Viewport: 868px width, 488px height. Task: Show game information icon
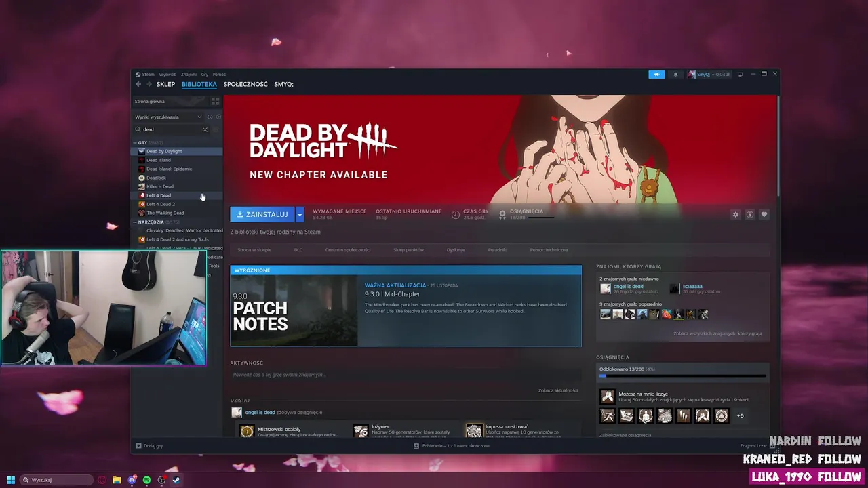tap(749, 214)
